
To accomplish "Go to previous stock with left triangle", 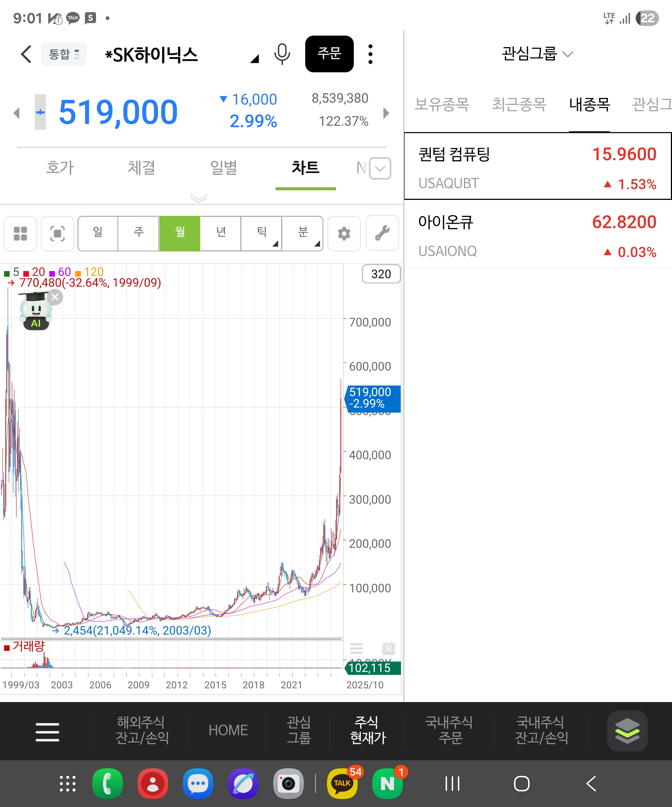I will click(17, 113).
